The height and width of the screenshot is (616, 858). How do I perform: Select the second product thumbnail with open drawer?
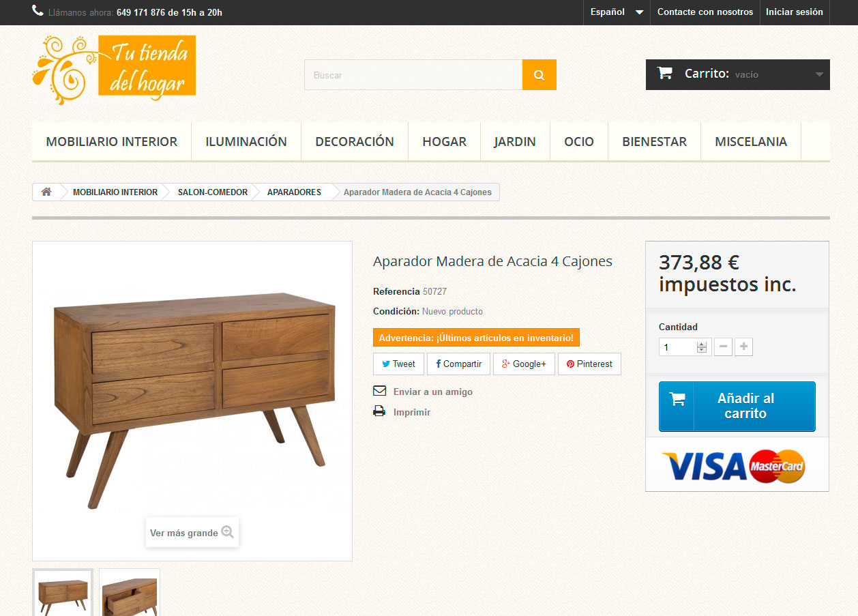click(x=130, y=593)
